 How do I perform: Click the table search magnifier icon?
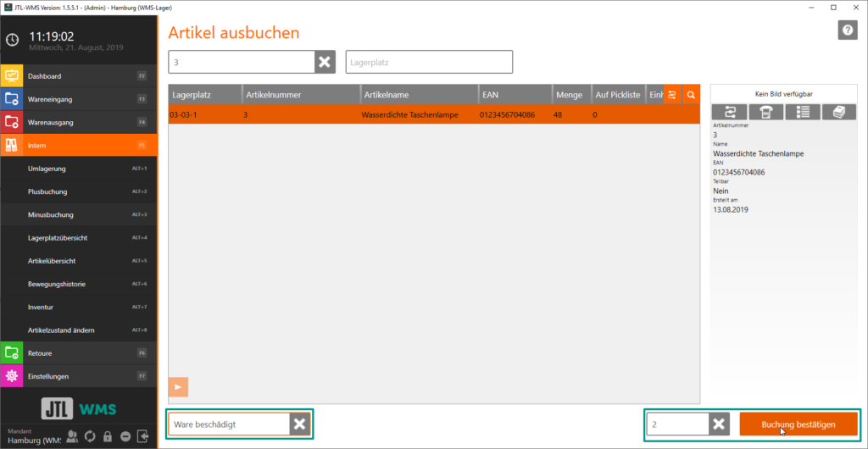click(691, 95)
